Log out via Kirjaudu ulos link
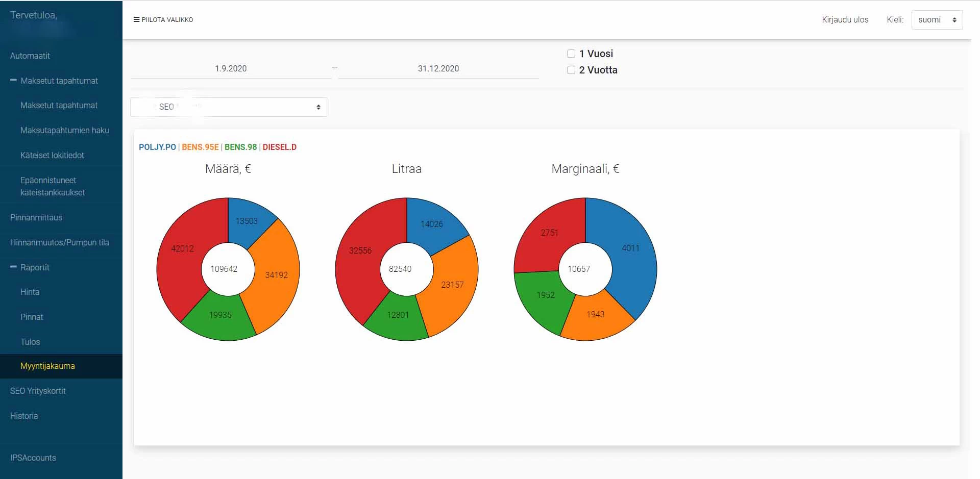The image size is (980, 479). point(845,20)
